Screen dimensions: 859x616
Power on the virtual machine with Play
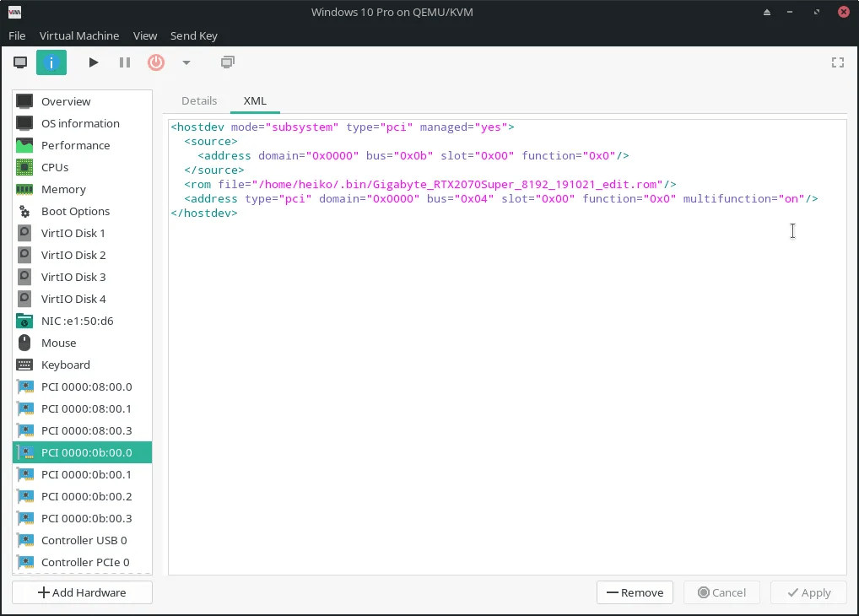click(94, 62)
